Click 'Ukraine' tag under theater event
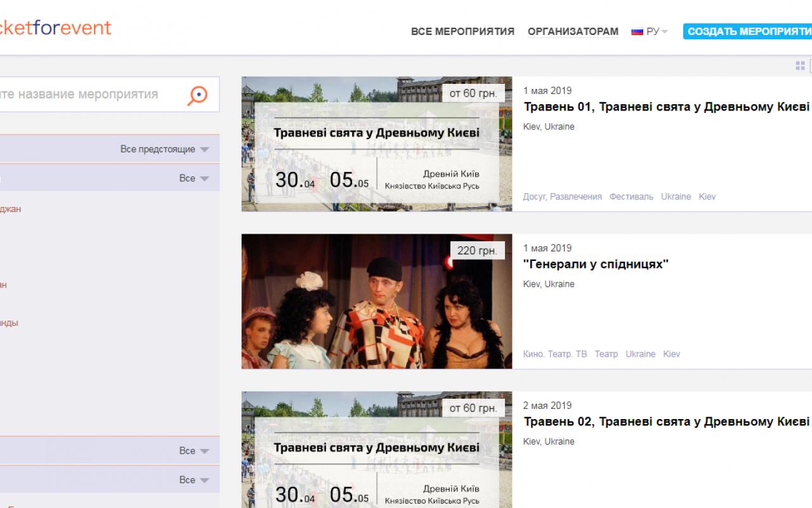Image resolution: width=812 pixels, height=508 pixels. tap(641, 354)
